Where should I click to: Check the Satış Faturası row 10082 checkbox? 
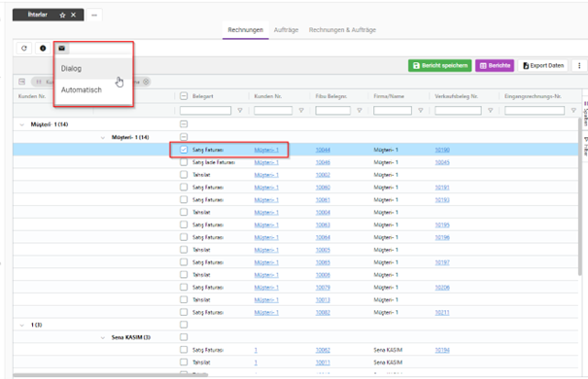point(184,312)
